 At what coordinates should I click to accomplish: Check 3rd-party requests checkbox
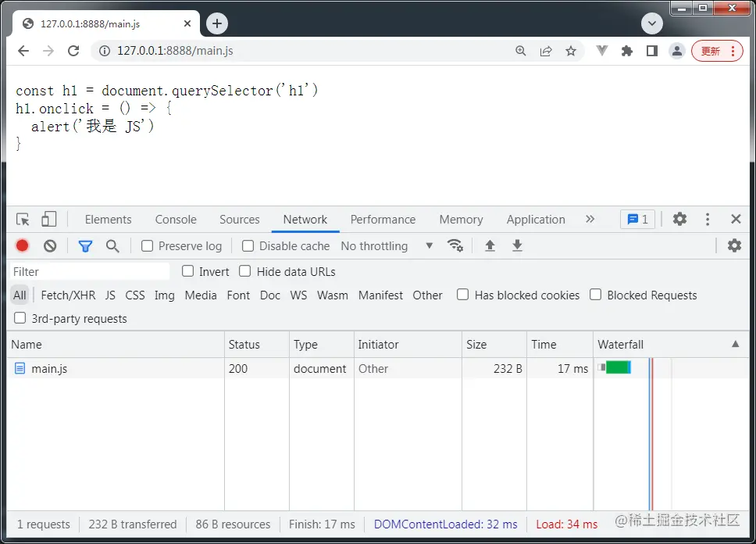point(20,318)
